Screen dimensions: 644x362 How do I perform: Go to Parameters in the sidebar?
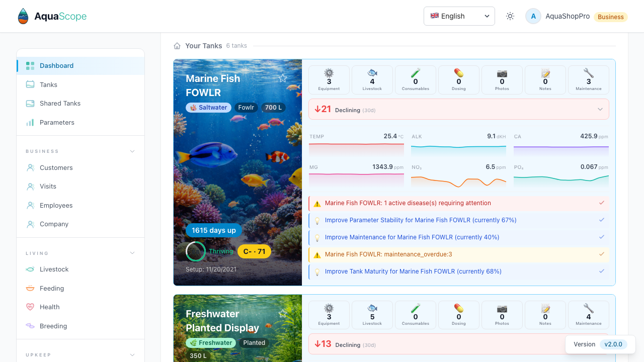point(57,123)
